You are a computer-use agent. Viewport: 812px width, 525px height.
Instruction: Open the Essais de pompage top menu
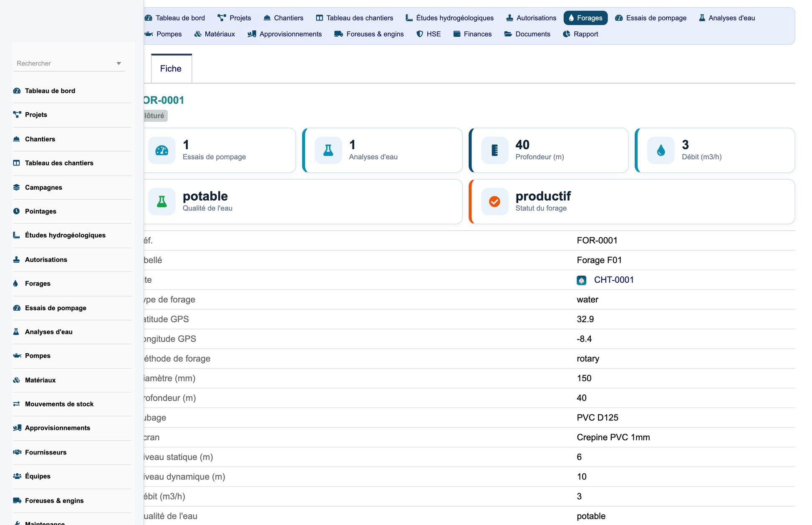pyautogui.click(x=651, y=18)
